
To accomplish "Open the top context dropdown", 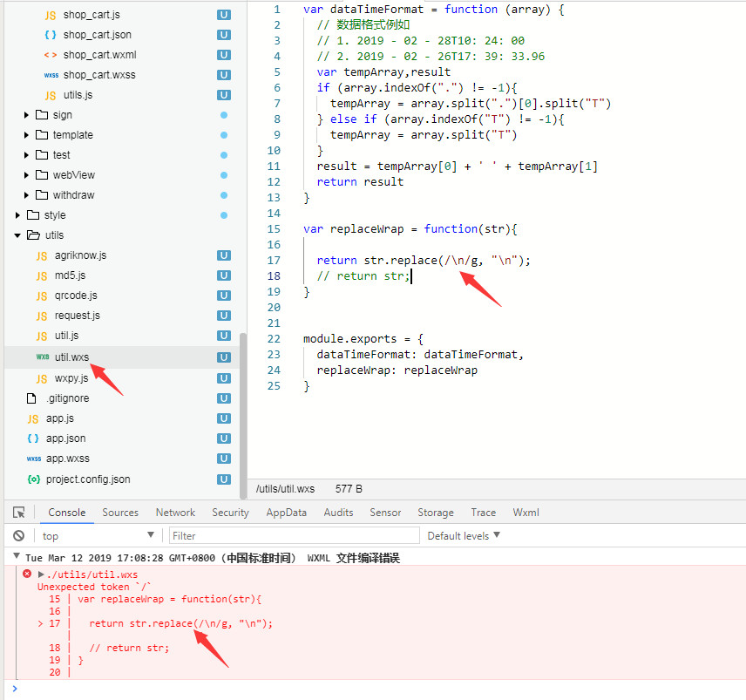I will [x=96, y=535].
